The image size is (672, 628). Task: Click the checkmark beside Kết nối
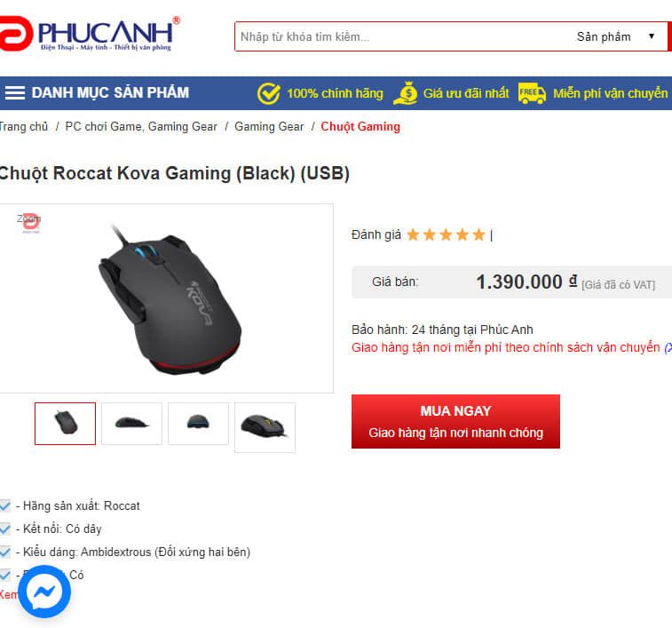(5, 529)
